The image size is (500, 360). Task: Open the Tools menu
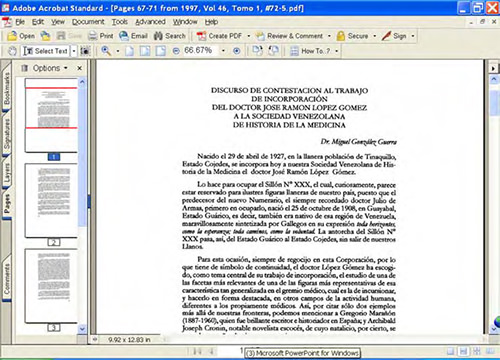coord(120,22)
